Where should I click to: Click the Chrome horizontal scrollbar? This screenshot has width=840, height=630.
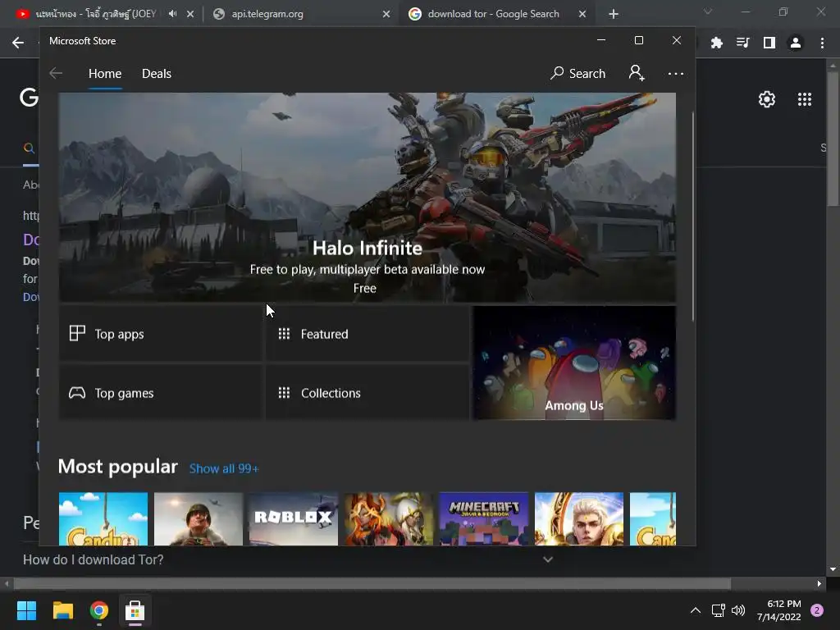pyautogui.click(x=372, y=583)
